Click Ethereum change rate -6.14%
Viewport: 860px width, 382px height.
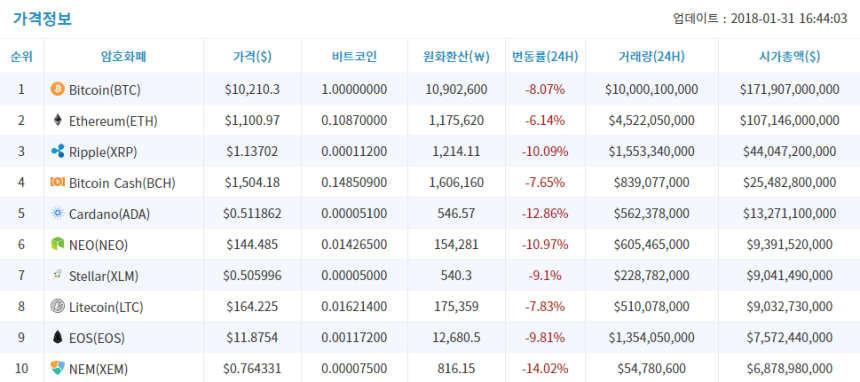545,120
